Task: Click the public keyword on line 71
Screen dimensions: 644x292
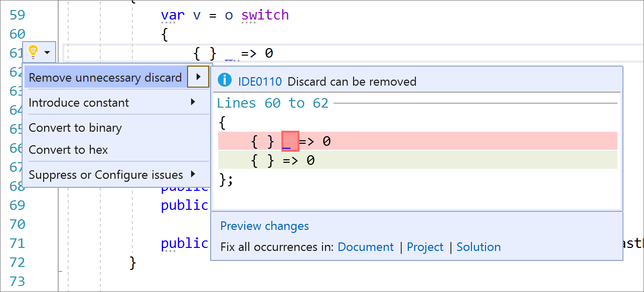Action: point(185,243)
